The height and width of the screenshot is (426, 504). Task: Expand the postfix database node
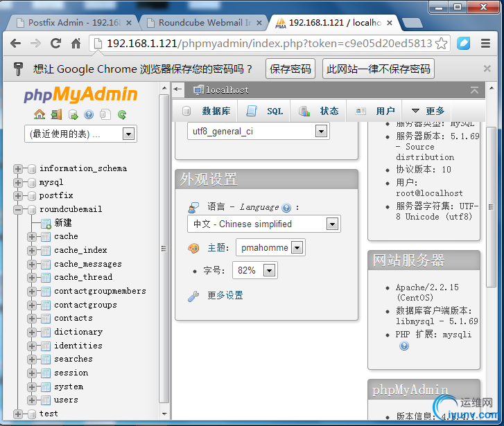(x=18, y=195)
